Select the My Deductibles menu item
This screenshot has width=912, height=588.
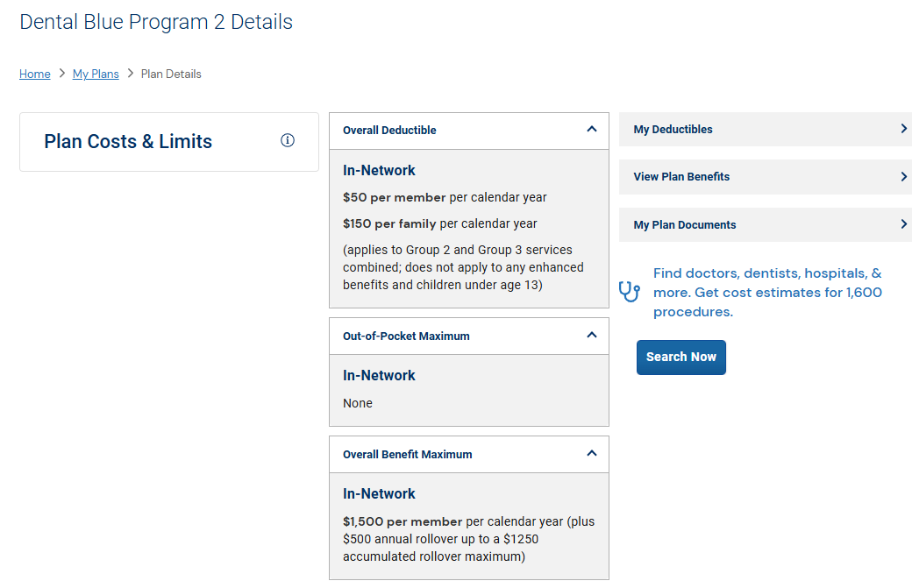(x=673, y=130)
